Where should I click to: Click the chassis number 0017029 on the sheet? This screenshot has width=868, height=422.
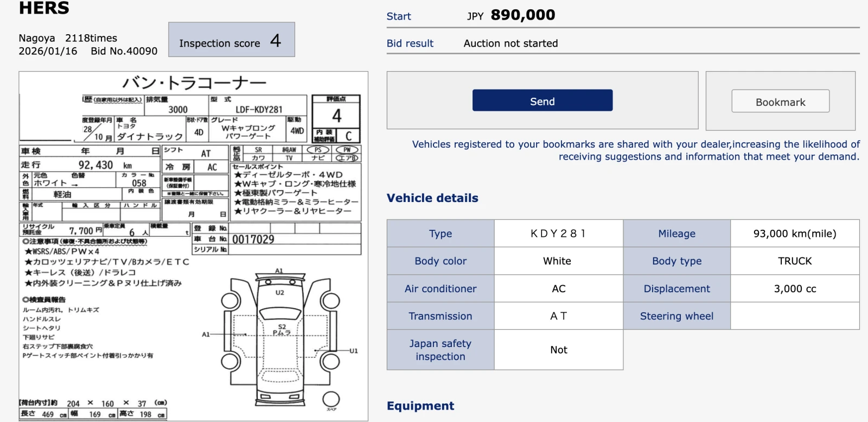click(x=253, y=240)
